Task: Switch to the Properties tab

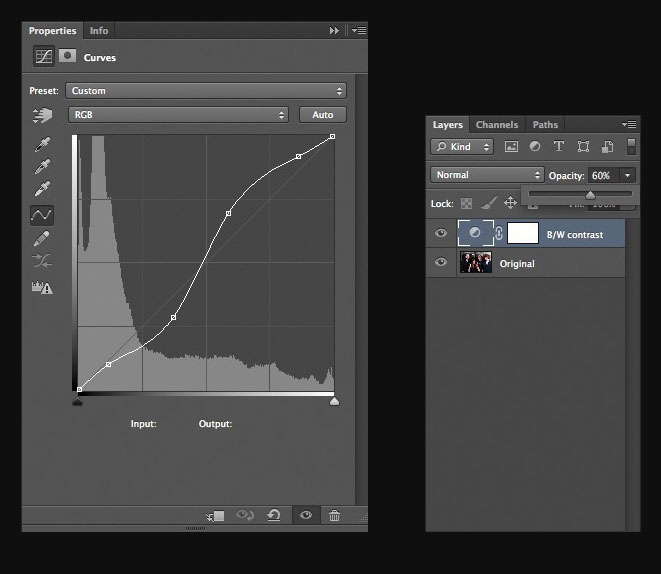Action: [52, 31]
